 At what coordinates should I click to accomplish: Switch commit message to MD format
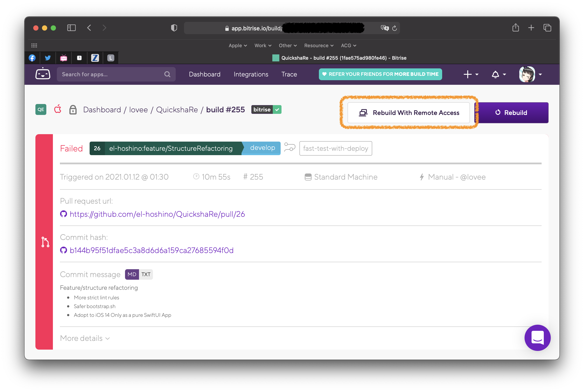coord(132,274)
